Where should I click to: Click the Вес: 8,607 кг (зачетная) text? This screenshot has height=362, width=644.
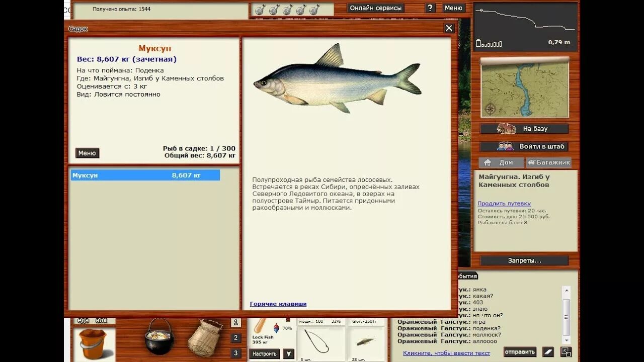point(127,59)
